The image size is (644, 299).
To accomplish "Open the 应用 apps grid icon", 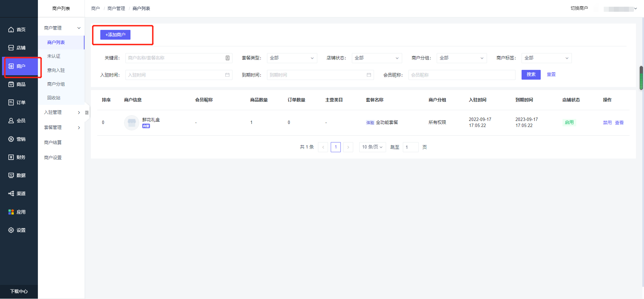I will [11, 212].
